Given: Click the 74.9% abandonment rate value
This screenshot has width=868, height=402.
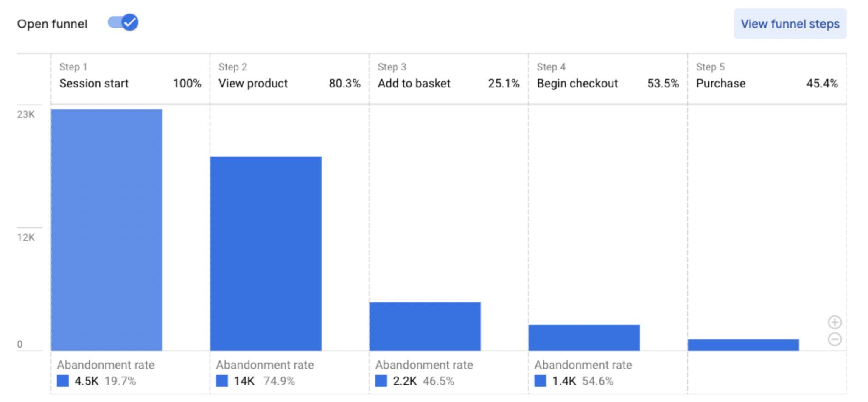Looking at the screenshot, I should [279, 381].
